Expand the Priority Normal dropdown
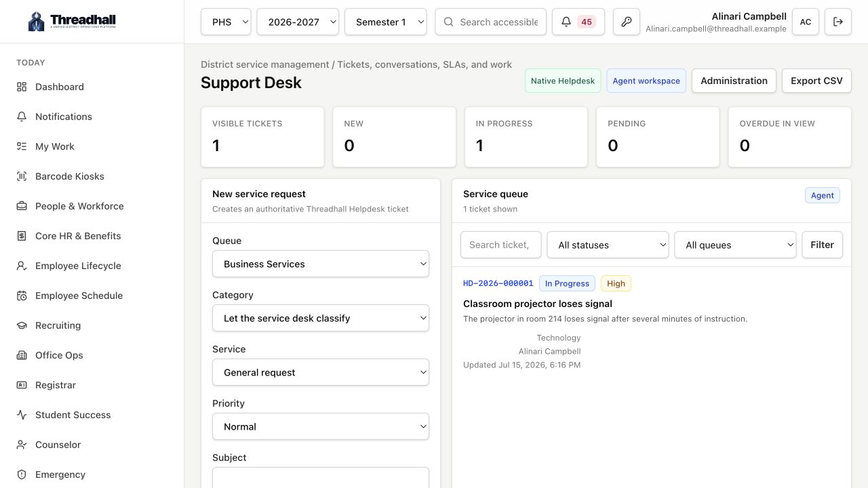This screenshot has height=488, width=868. [321, 426]
